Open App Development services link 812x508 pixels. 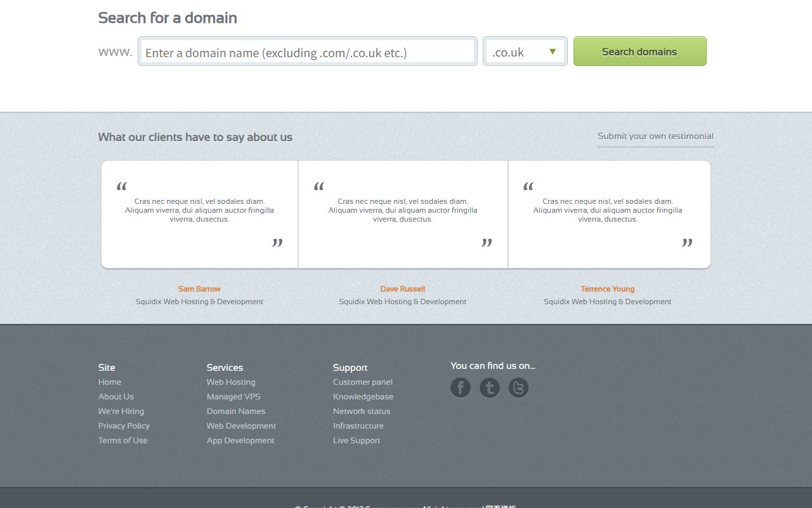tap(240, 441)
